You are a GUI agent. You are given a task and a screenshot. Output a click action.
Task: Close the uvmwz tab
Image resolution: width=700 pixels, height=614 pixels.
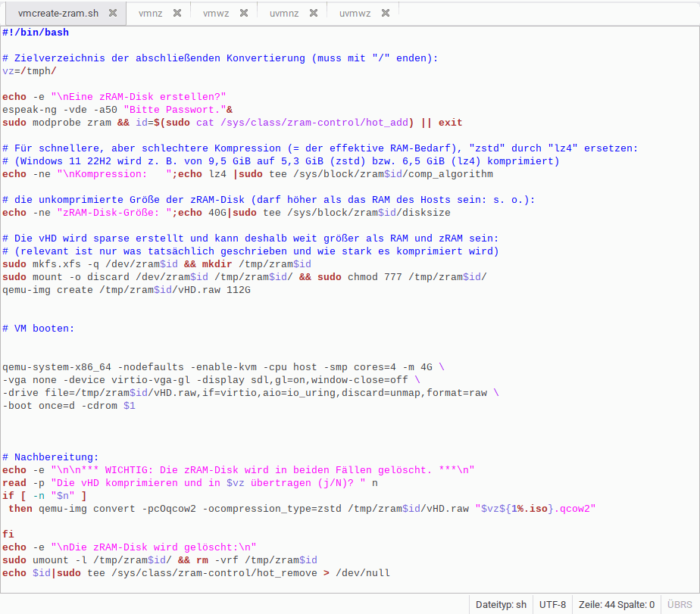(386, 13)
